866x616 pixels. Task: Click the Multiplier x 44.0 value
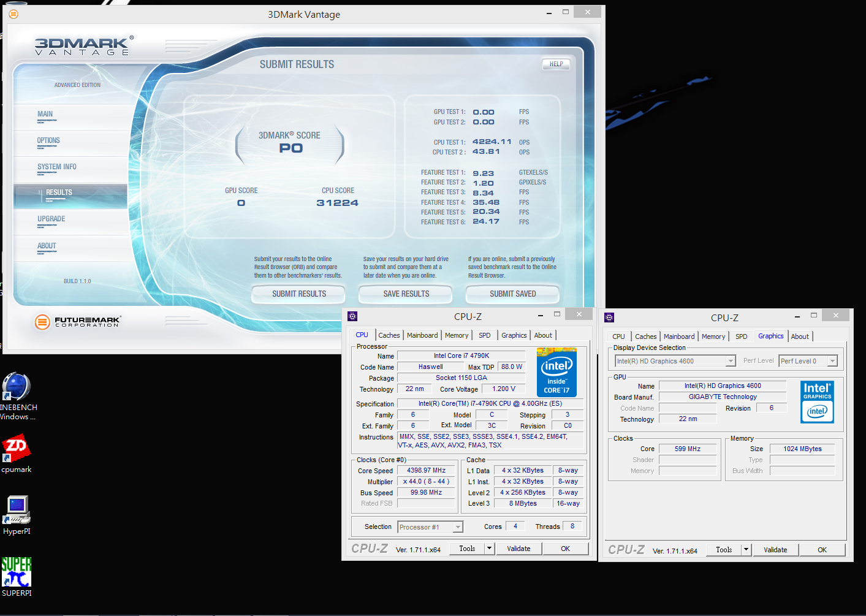(x=426, y=482)
